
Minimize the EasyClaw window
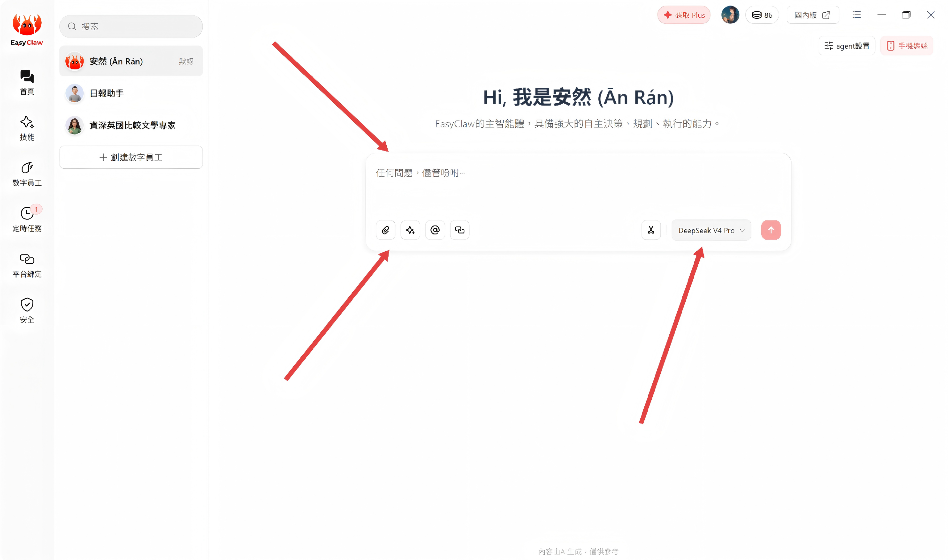coord(882,15)
